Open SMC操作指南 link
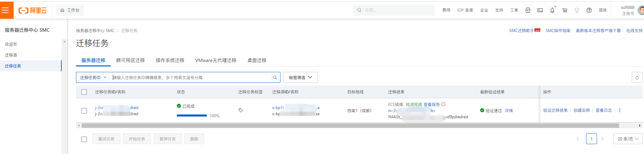 click(x=558, y=31)
